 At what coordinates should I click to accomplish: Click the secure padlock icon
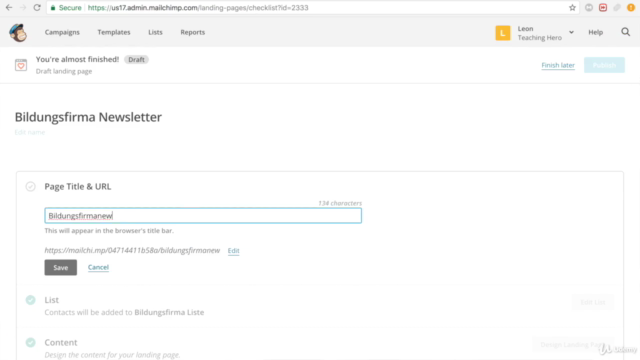(x=53, y=8)
